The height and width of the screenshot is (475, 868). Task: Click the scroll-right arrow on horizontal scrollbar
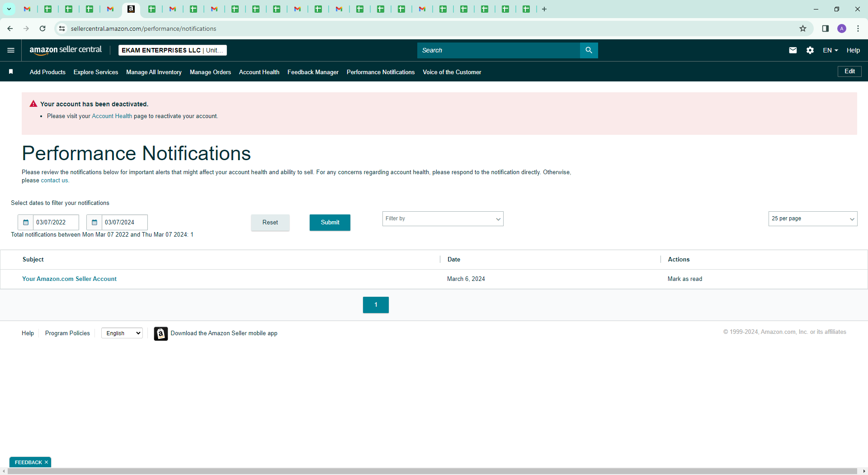[x=864, y=471]
